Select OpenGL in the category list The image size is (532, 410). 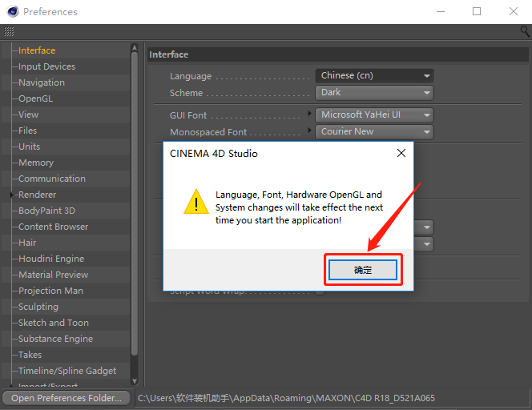click(35, 98)
